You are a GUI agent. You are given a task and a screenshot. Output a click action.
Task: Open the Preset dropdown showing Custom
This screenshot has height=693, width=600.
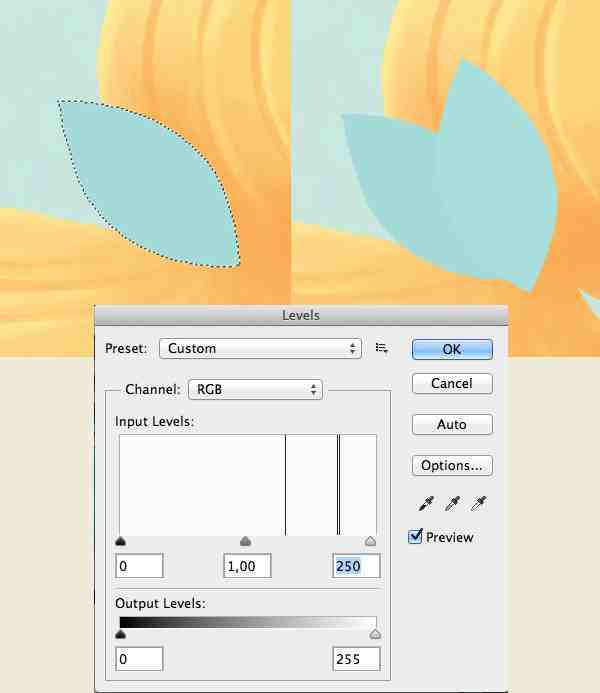[x=260, y=349]
